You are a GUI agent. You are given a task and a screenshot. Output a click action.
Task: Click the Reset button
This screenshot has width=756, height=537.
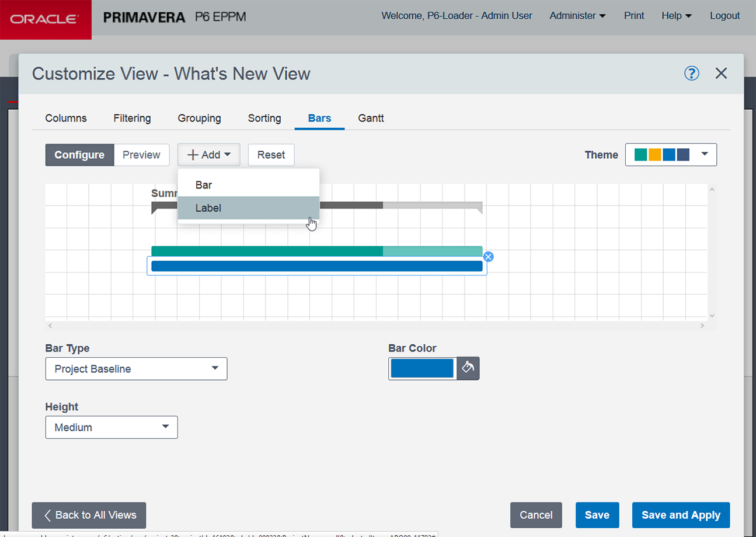pyautogui.click(x=271, y=155)
